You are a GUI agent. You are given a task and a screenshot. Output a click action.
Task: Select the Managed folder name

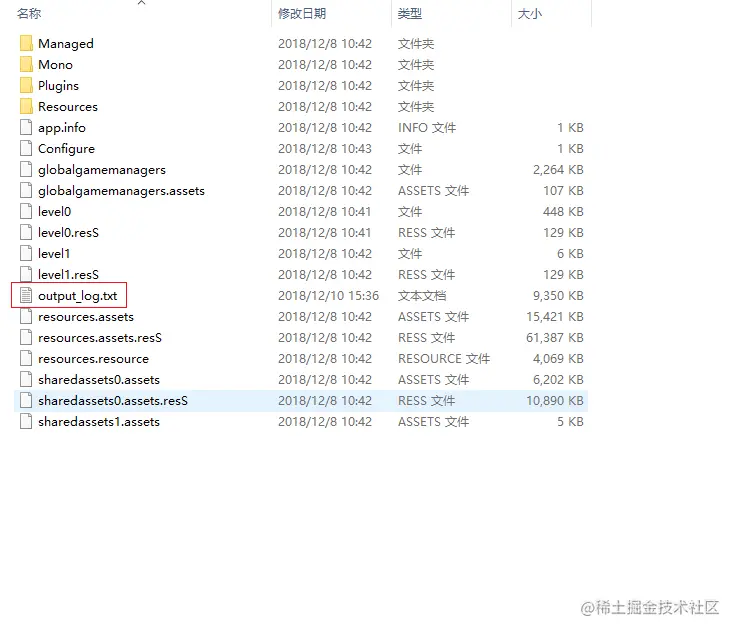pyautogui.click(x=66, y=44)
